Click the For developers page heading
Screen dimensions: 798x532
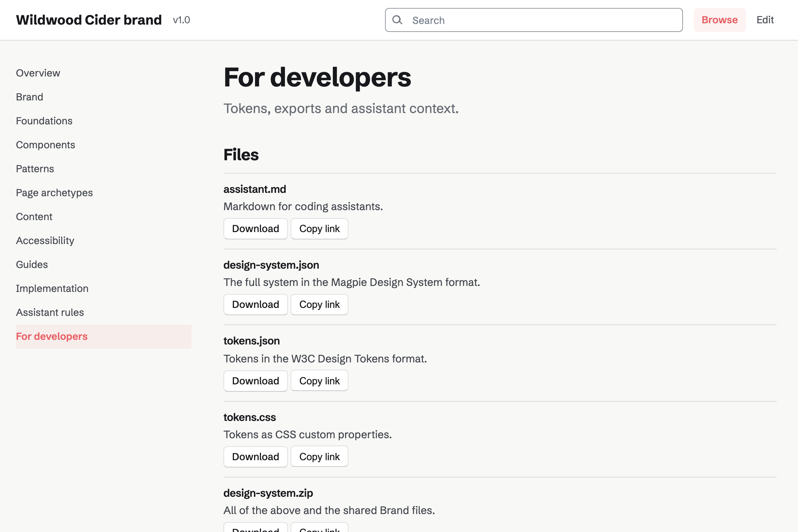[x=317, y=77]
